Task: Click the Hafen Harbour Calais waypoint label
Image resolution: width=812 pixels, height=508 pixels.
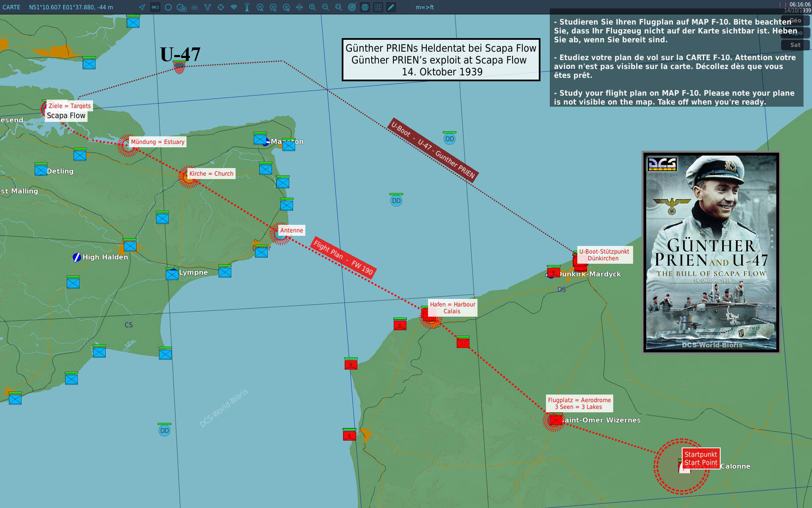Action: pos(452,308)
